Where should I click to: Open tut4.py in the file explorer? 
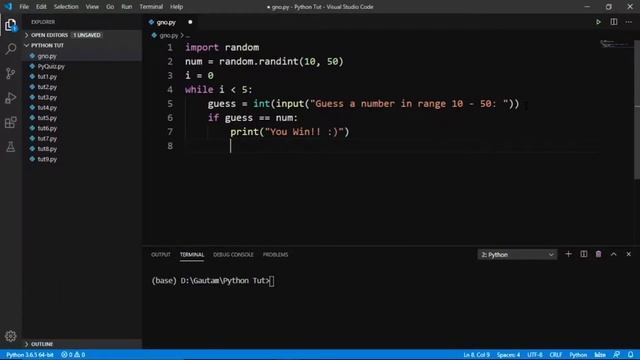(x=82, y=107)
